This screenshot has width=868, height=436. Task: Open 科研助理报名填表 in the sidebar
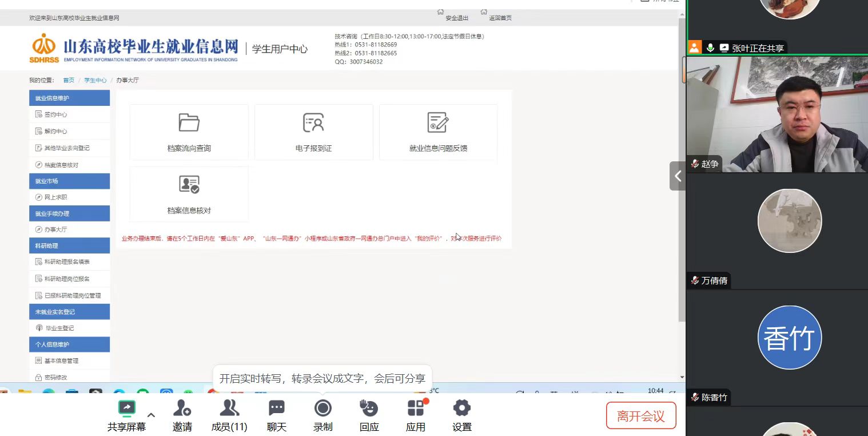(69, 262)
